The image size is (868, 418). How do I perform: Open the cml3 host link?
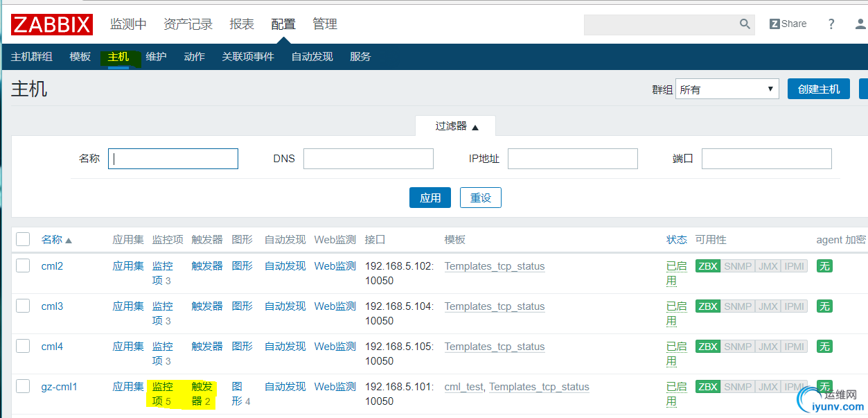[52, 306]
